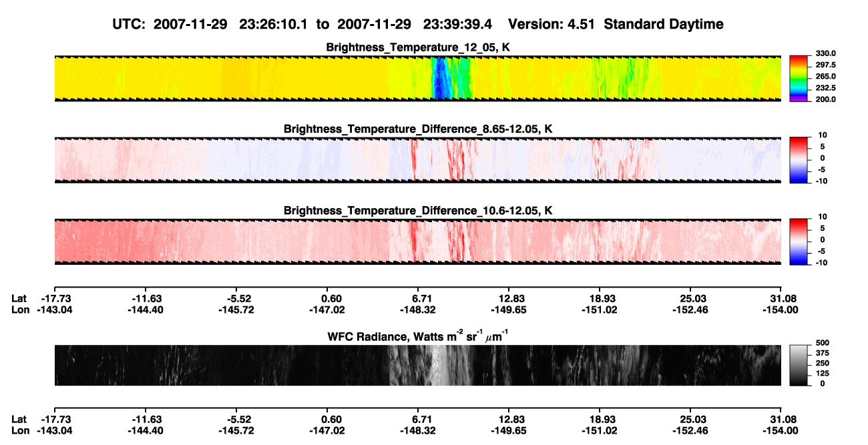Viewport: 868px width, 445px height.
Task: Click the 'WFC Radiance' panel title
Action: [418, 336]
